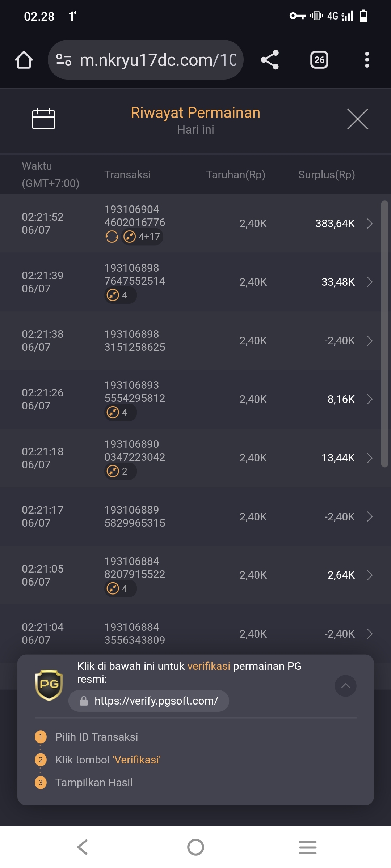
Task: Collapse the PG verification panel
Action: tap(346, 686)
